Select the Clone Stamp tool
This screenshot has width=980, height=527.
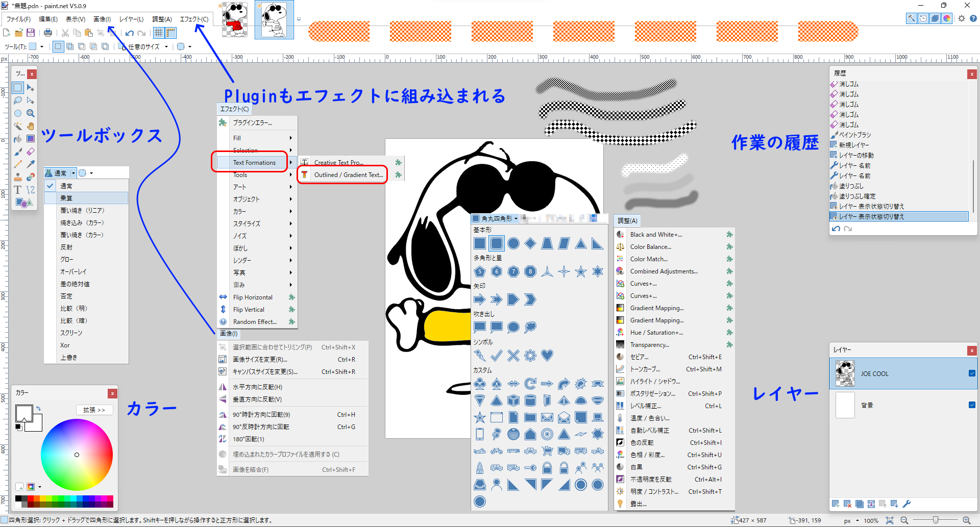(17, 177)
